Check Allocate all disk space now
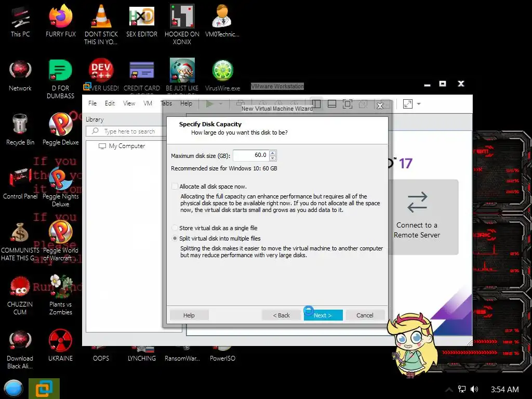Viewport: 532px width, 399px height. (x=175, y=187)
